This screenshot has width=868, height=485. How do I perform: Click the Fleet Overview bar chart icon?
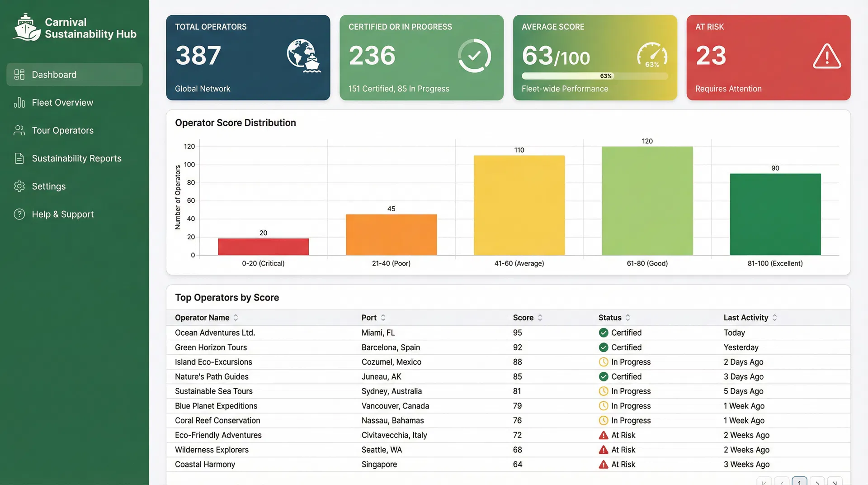19,102
